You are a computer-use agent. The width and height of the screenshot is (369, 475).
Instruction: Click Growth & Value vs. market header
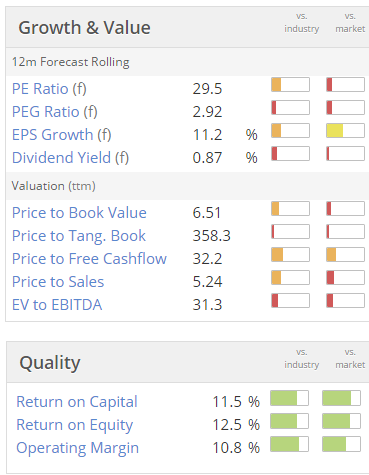(350, 23)
